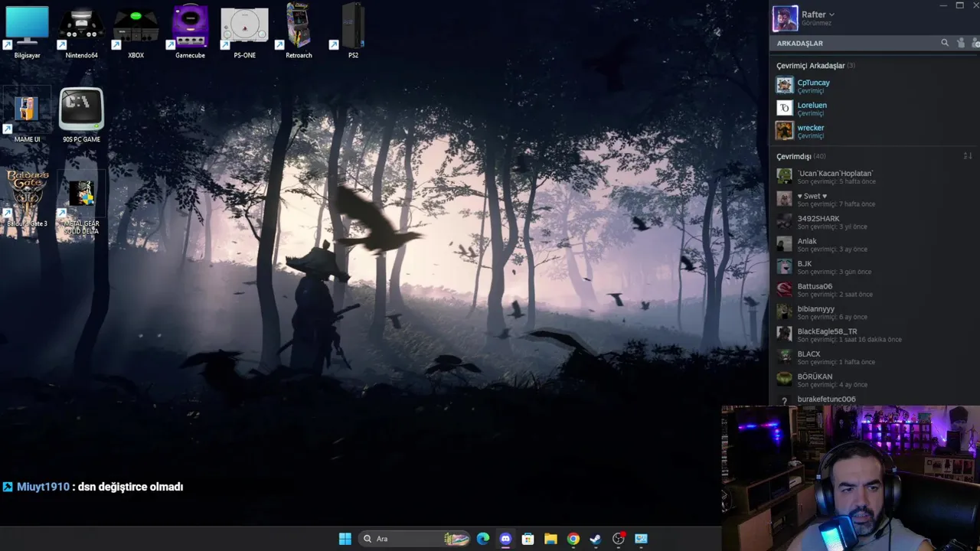980x551 pixels.
Task: Click Rafter's profile avatar
Action: coord(785,18)
